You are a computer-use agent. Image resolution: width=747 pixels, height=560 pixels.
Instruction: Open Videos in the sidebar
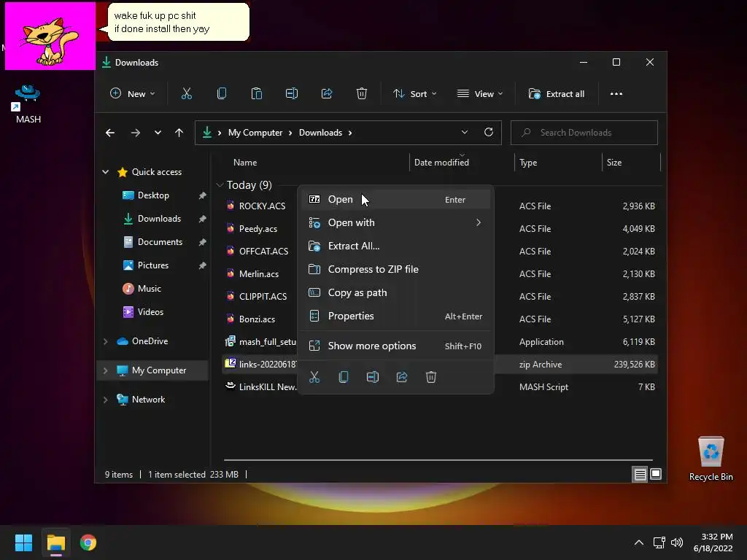pyautogui.click(x=150, y=312)
